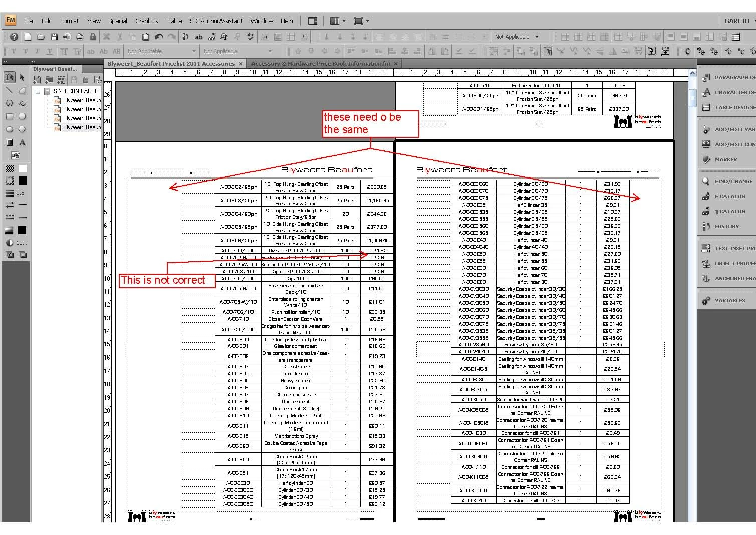Expand the collapsed tools panel double arrow
Screen dimensions: 756x535
(6, 62)
